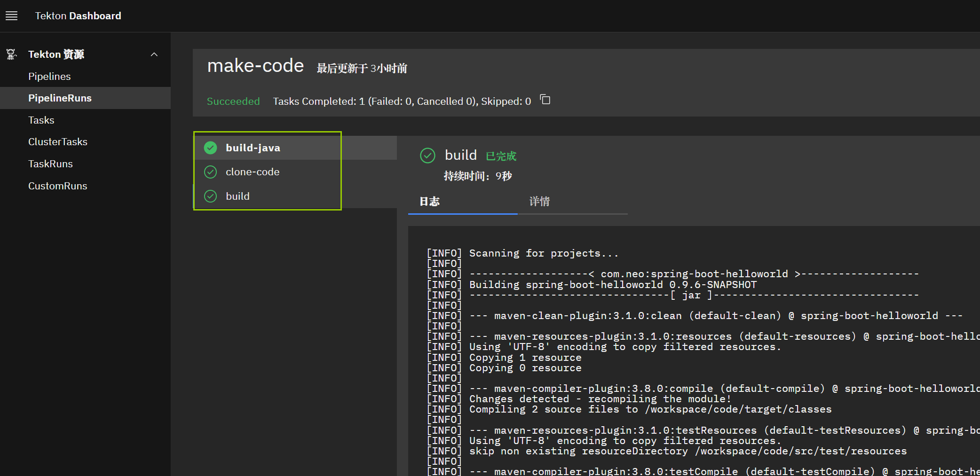Open TaskRuns in the sidebar

pos(85,164)
